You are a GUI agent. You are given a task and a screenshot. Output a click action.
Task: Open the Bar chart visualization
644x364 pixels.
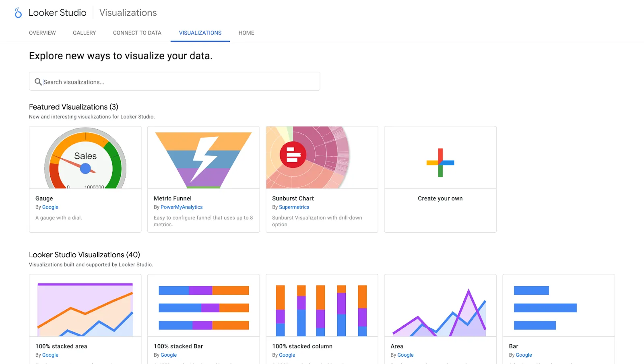(x=558, y=305)
